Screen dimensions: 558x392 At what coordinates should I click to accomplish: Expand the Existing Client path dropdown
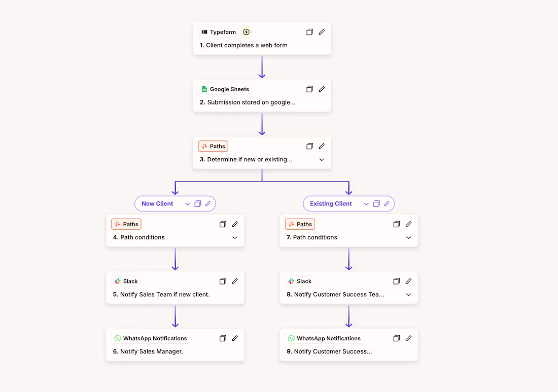[366, 203]
